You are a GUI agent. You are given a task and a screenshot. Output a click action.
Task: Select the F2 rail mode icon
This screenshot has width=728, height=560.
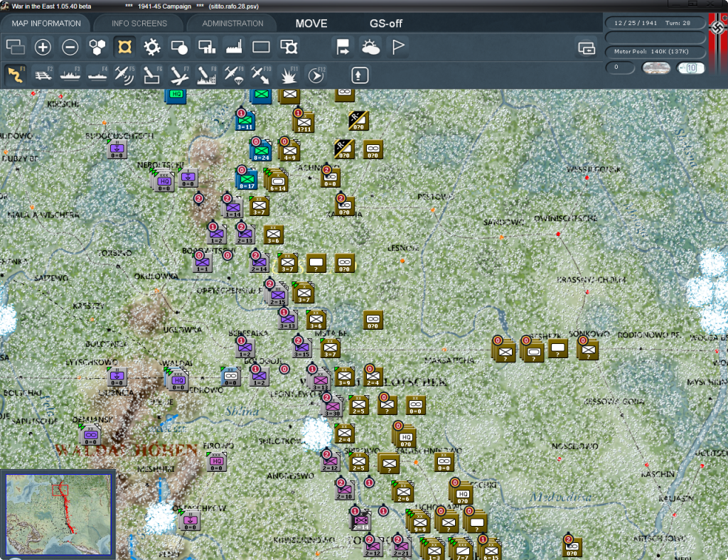[43, 75]
